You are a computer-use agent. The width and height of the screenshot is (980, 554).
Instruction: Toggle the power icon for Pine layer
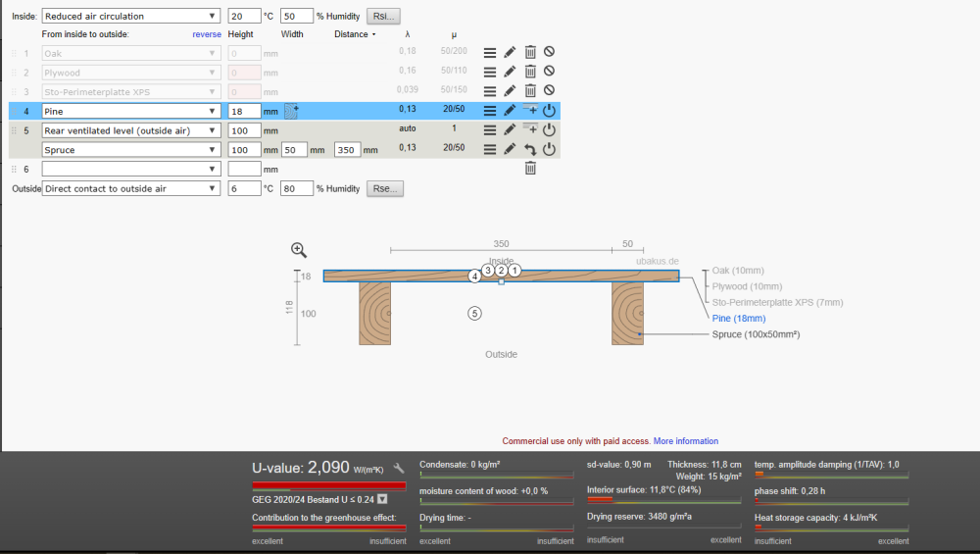coord(549,111)
